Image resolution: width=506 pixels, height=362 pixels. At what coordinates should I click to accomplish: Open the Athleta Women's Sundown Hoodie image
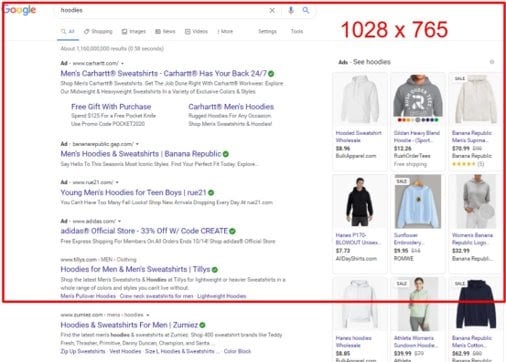pyautogui.click(x=418, y=305)
